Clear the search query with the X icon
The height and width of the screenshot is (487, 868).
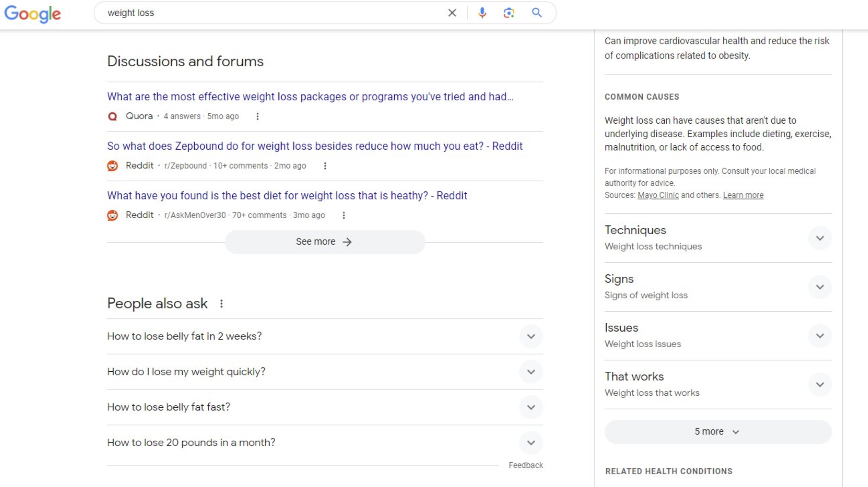coord(452,12)
